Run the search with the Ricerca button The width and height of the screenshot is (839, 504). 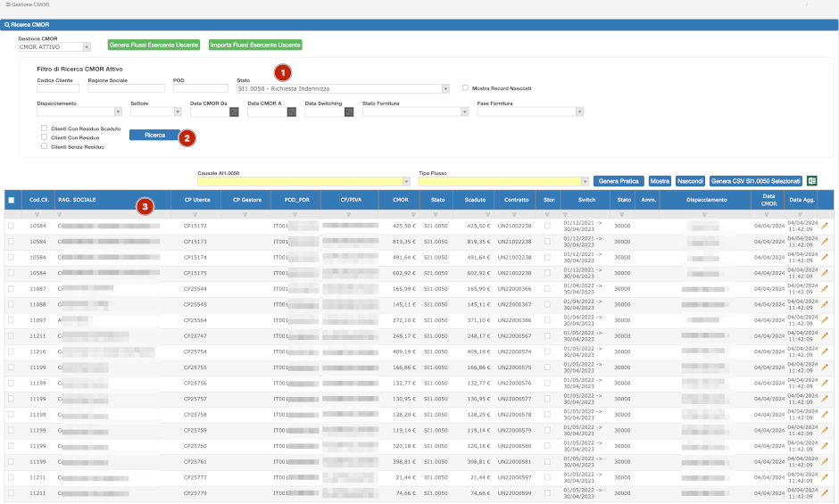(154, 135)
